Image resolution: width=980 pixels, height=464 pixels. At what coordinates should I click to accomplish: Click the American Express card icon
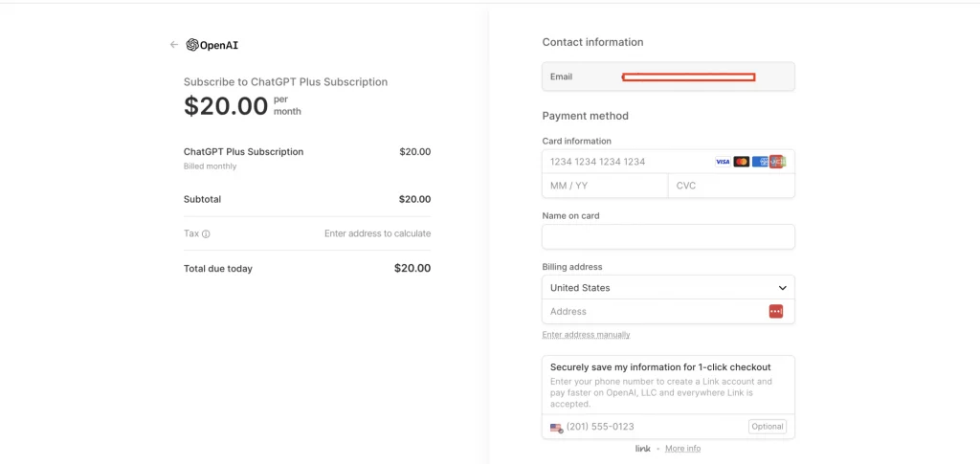759,162
